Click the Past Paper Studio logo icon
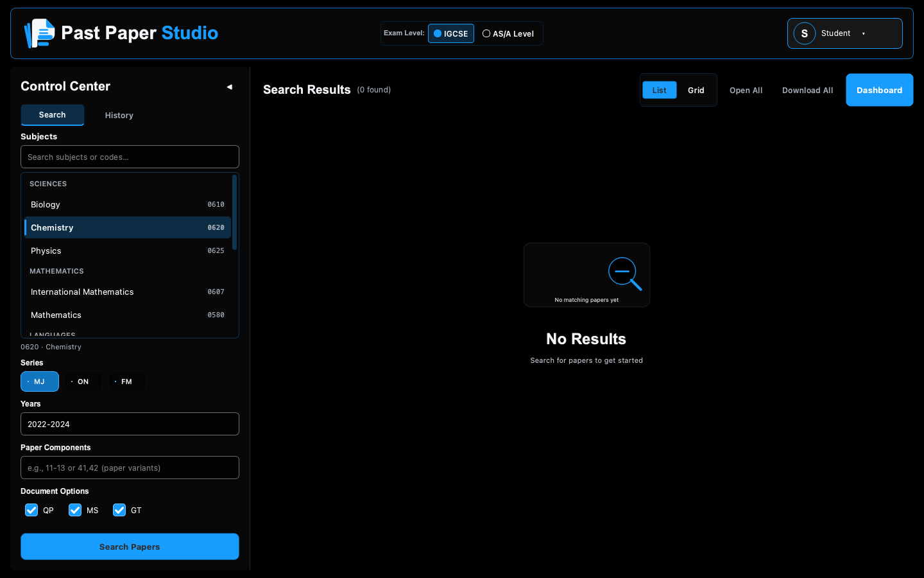The height and width of the screenshot is (578, 924). point(39,33)
